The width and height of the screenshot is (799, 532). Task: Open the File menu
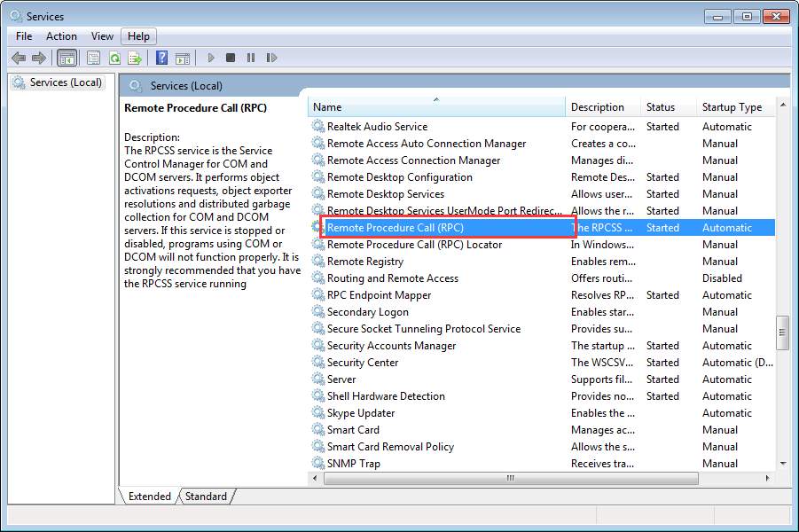pyautogui.click(x=22, y=35)
